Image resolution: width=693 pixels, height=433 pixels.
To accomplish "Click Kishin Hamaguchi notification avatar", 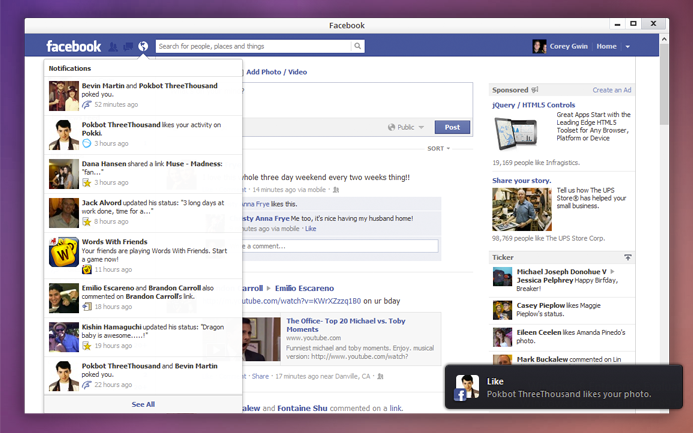I will 64,337.
